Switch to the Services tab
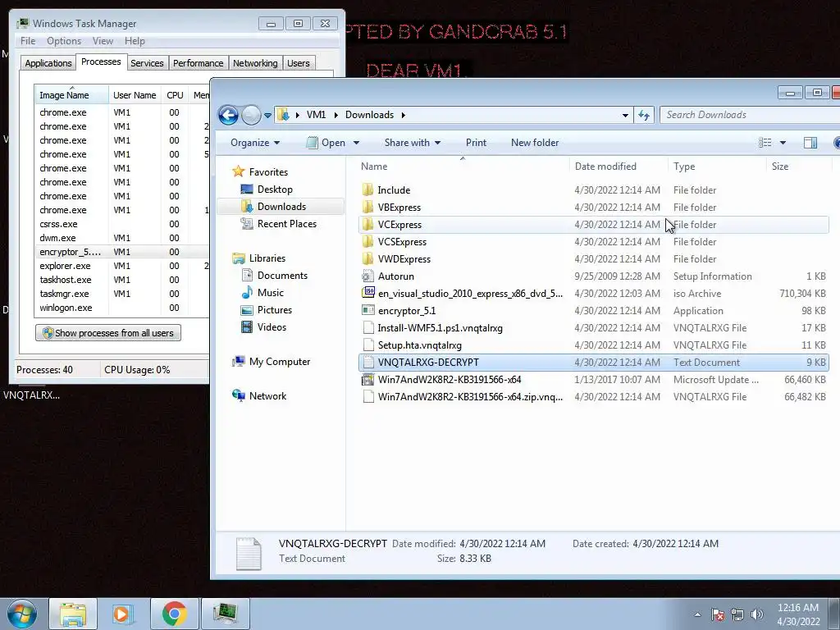The width and height of the screenshot is (840, 630). click(x=147, y=63)
